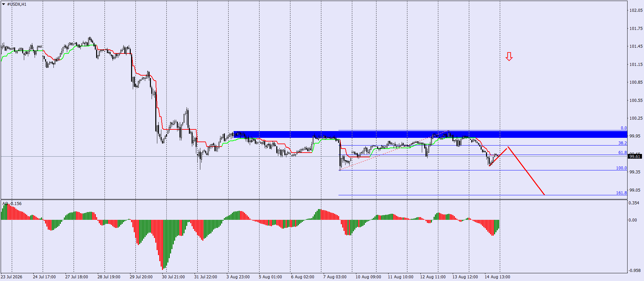Click the 5 Aug 01:00 time label
The image size is (644, 281).
(270, 277)
